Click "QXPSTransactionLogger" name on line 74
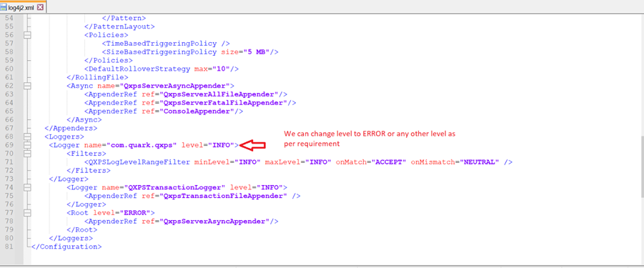Image resolution: width=644 pixels, height=268 pixels. (x=175, y=187)
